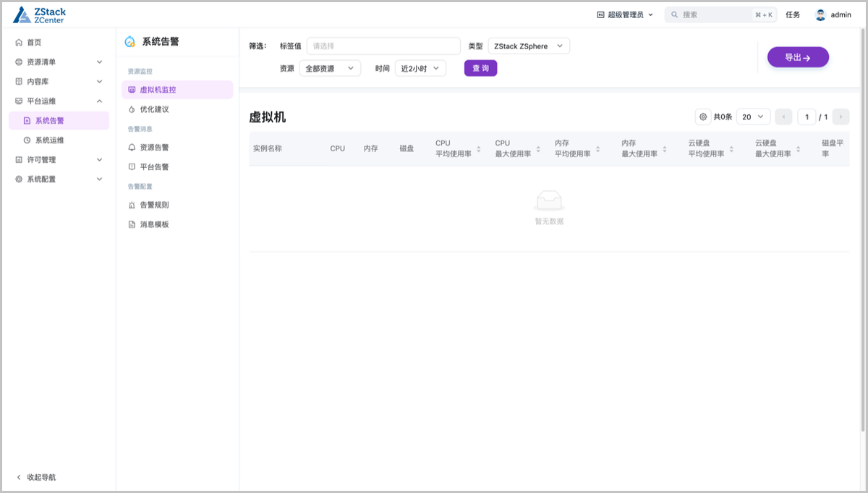Click the globe icon beside 资源清单

click(19, 62)
